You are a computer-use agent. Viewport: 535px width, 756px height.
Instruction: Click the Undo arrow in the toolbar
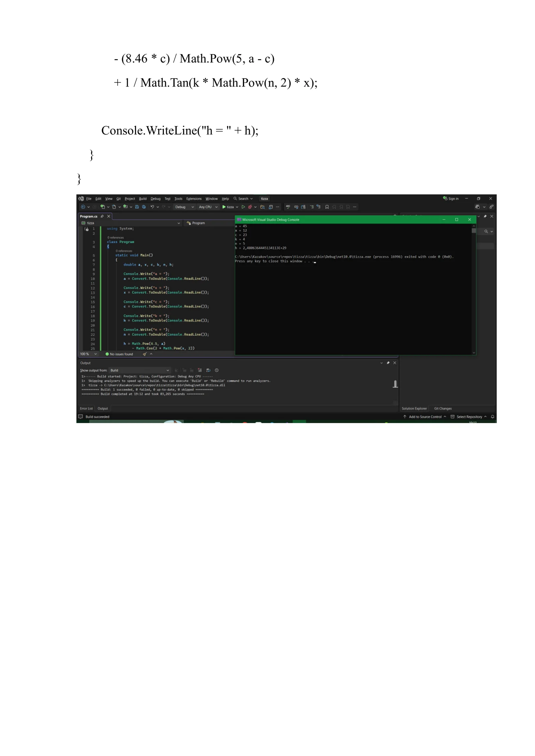[152, 207]
